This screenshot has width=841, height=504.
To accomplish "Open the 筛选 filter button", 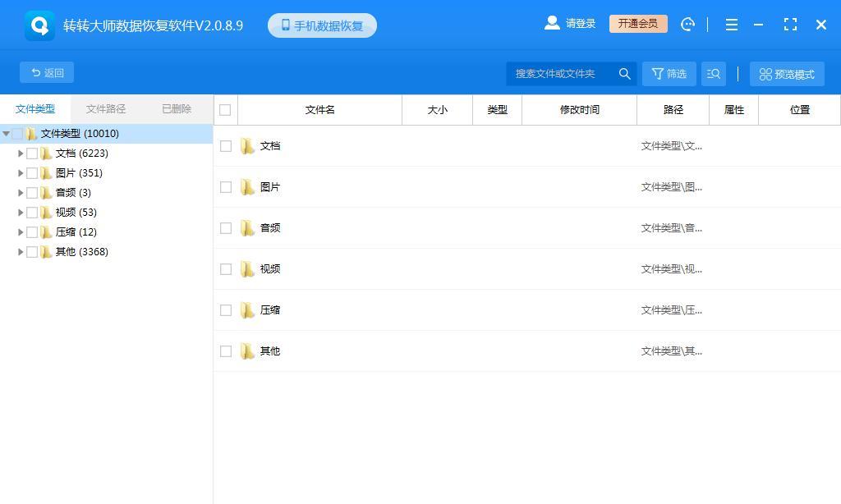I will pyautogui.click(x=669, y=73).
